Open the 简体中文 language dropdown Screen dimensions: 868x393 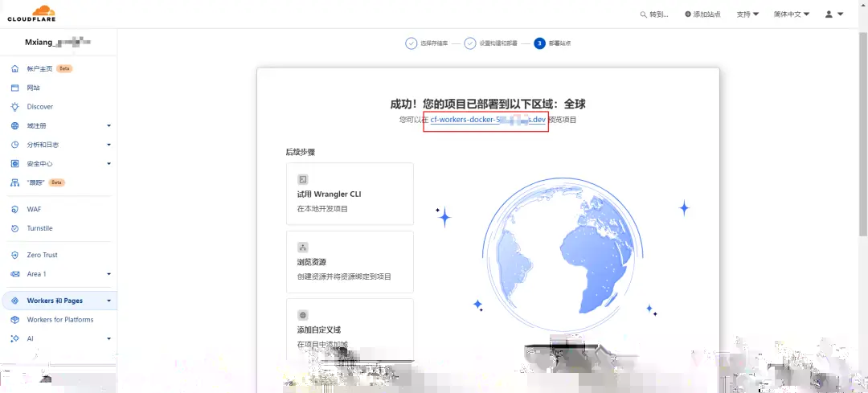(x=792, y=14)
